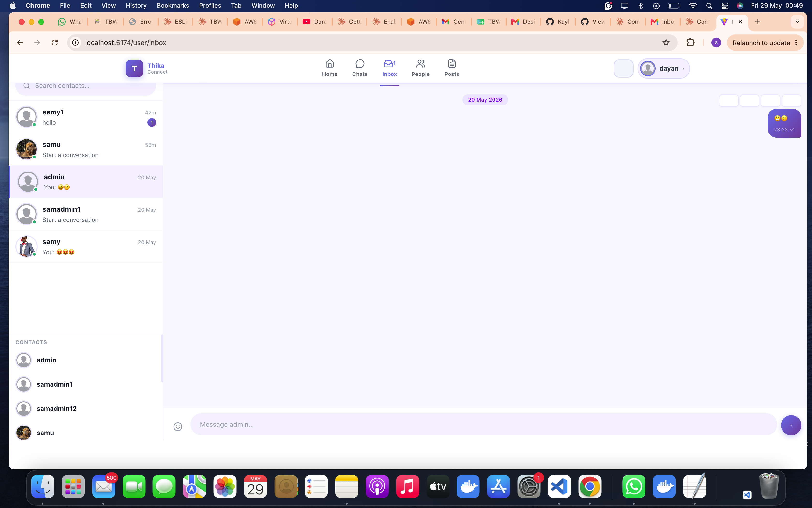Screen dimensions: 812x508
Task: Close the active browser tab
Action: pos(740,22)
